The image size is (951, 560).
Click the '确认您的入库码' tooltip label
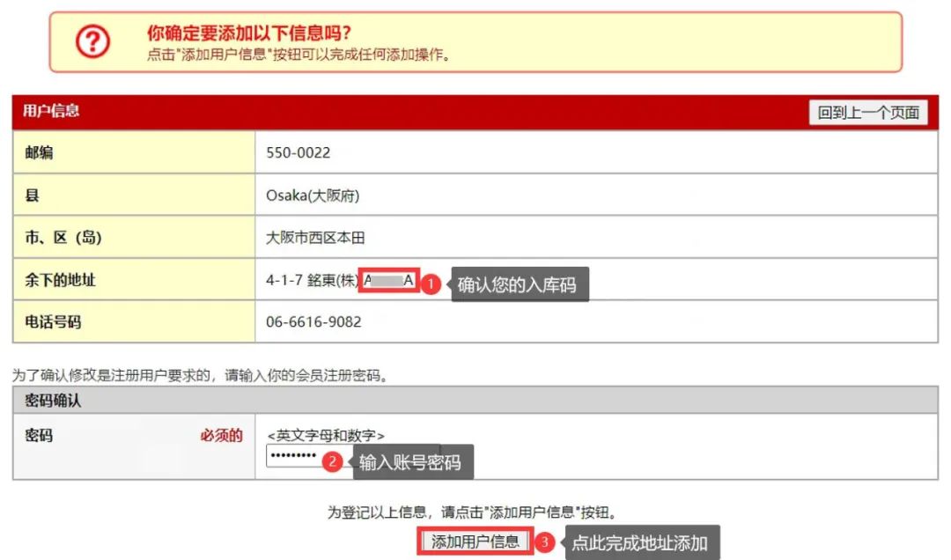519,284
